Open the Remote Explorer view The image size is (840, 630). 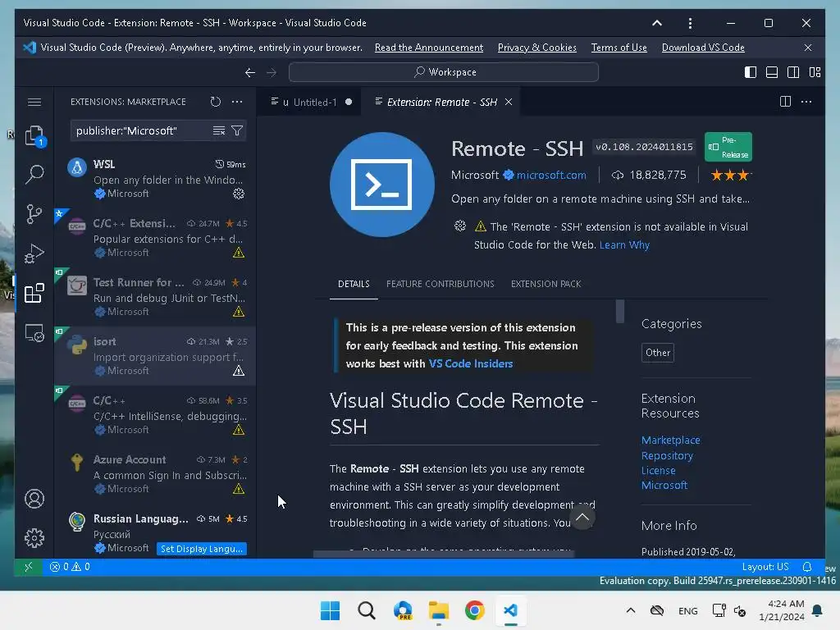point(34,333)
